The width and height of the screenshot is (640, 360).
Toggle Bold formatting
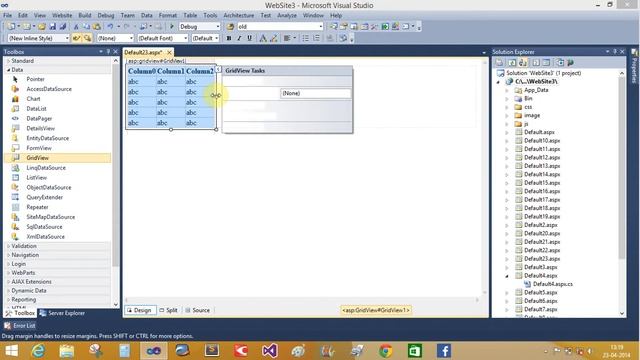click(229, 38)
